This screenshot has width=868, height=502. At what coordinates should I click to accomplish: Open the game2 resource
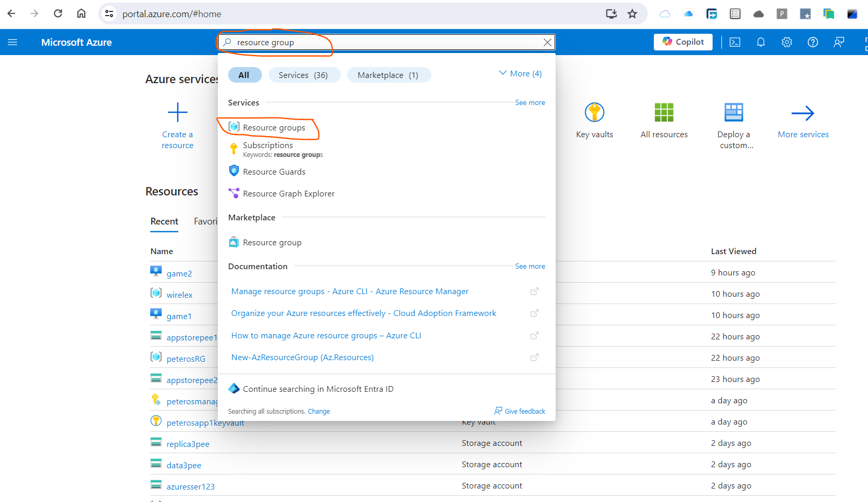click(x=179, y=273)
